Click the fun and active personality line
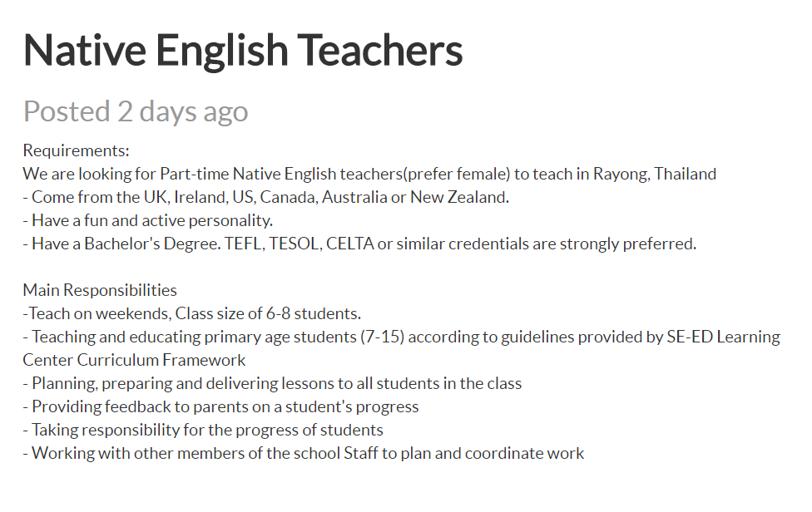This screenshot has height=512, width=812. [x=147, y=220]
